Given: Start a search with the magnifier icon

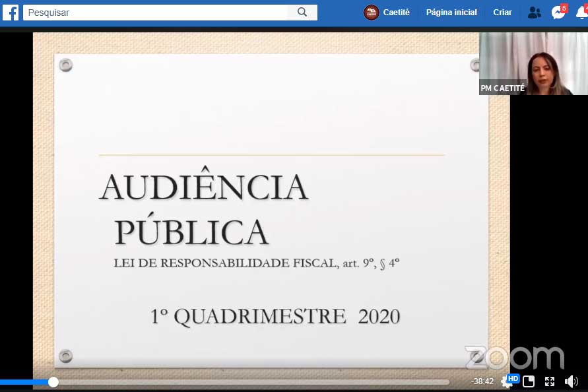Looking at the screenshot, I should pyautogui.click(x=302, y=12).
